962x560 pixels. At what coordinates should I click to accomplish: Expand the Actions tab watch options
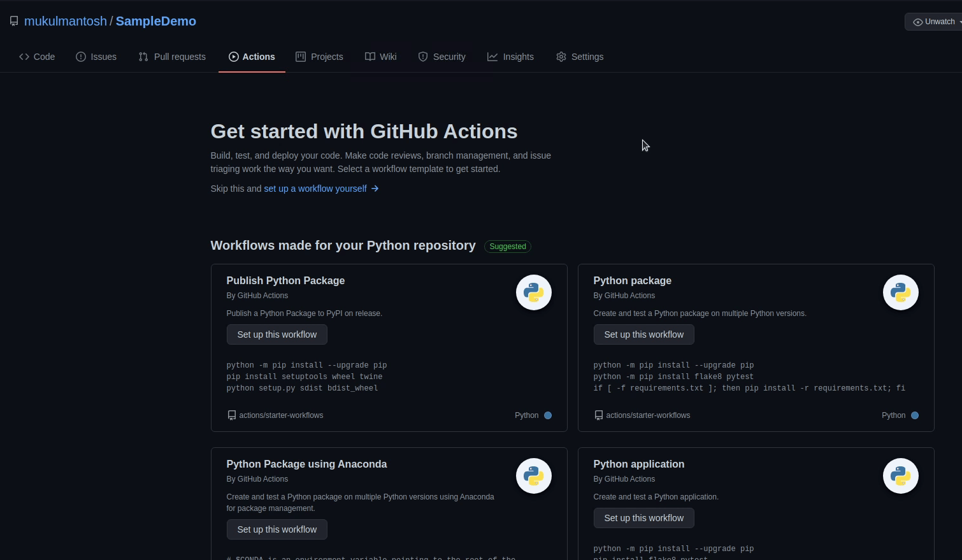point(959,21)
